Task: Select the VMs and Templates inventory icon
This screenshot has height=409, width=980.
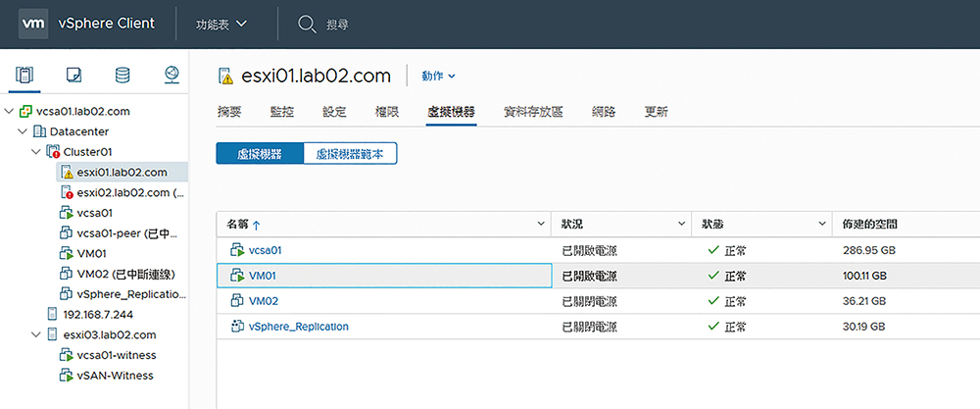Action: (73, 76)
